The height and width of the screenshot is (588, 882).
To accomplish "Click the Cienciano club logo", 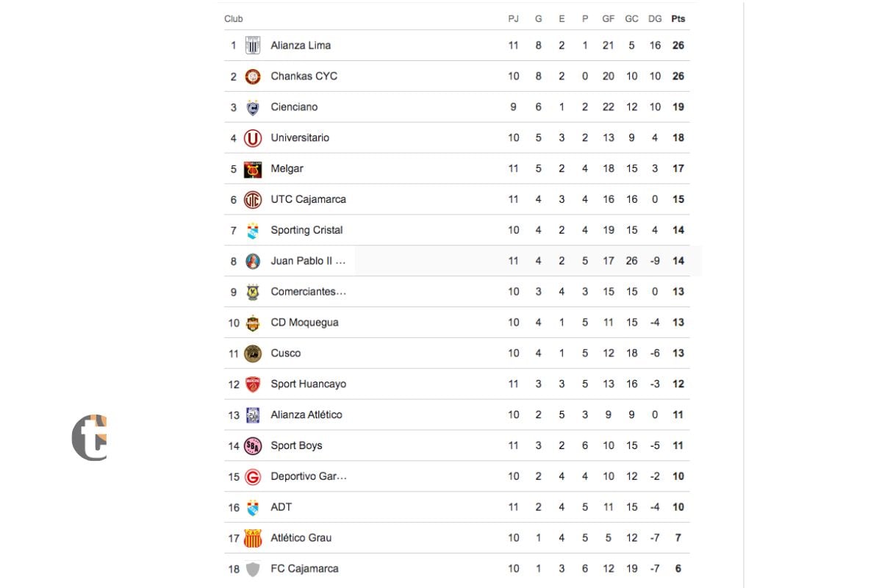I will point(252,107).
